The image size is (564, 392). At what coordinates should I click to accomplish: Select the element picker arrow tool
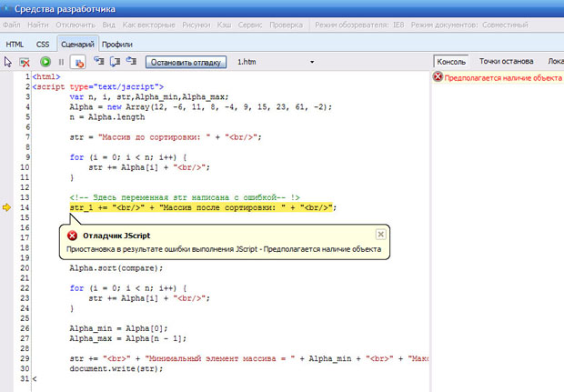click(x=8, y=62)
